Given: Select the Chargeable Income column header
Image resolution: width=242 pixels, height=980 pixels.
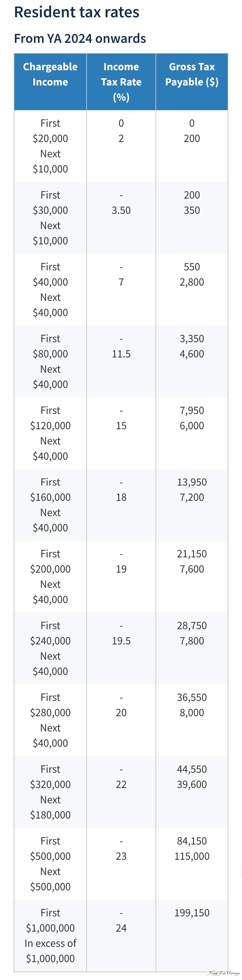Looking at the screenshot, I should pos(50,82).
